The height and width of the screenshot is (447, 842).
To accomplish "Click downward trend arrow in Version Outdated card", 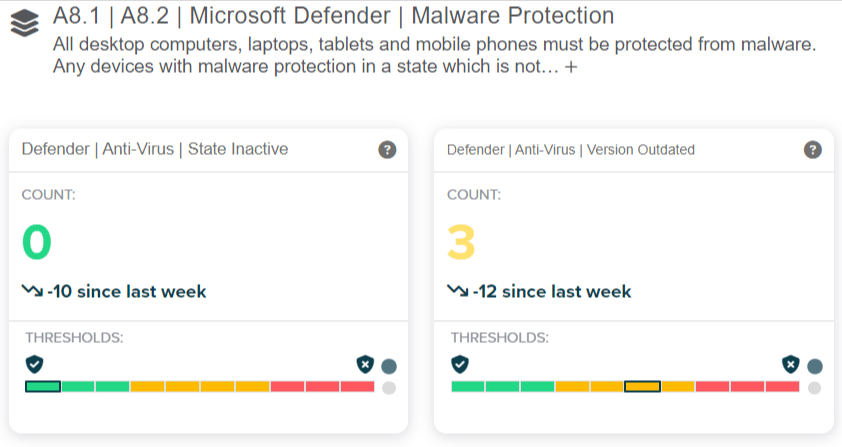I will (457, 292).
